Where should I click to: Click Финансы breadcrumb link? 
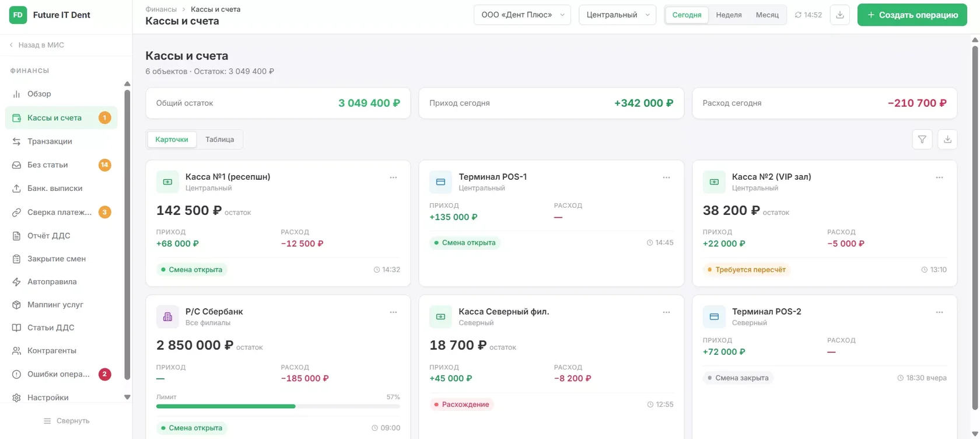[161, 9]
